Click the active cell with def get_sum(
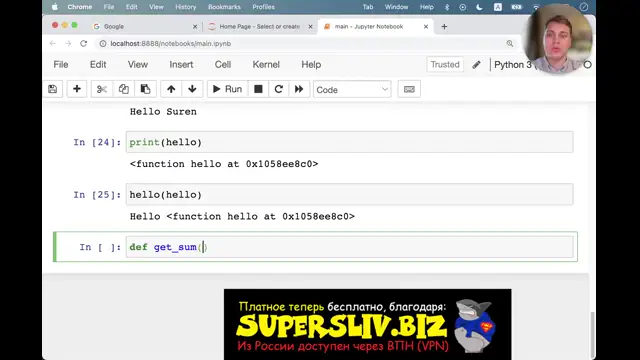This screenshot has width=640, height=360. [349, 247]
